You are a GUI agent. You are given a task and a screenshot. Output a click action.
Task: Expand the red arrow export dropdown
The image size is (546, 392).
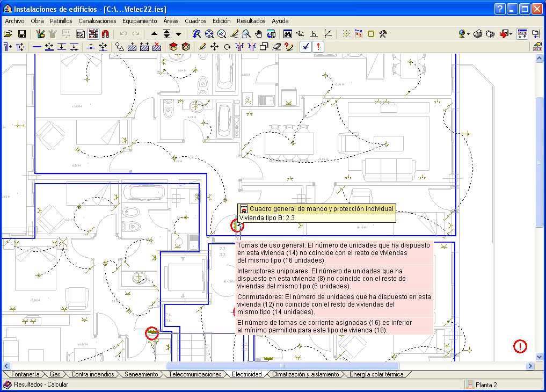(511, 34)
